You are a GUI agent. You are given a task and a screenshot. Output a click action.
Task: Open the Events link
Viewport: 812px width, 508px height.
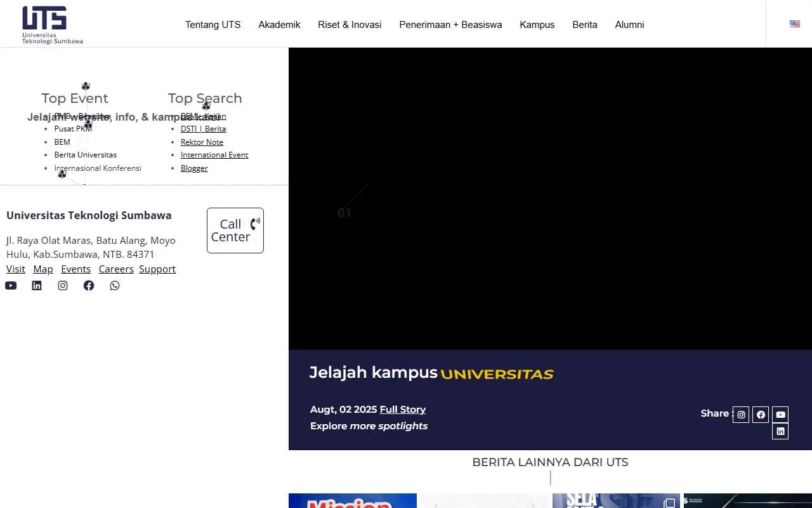76,269
